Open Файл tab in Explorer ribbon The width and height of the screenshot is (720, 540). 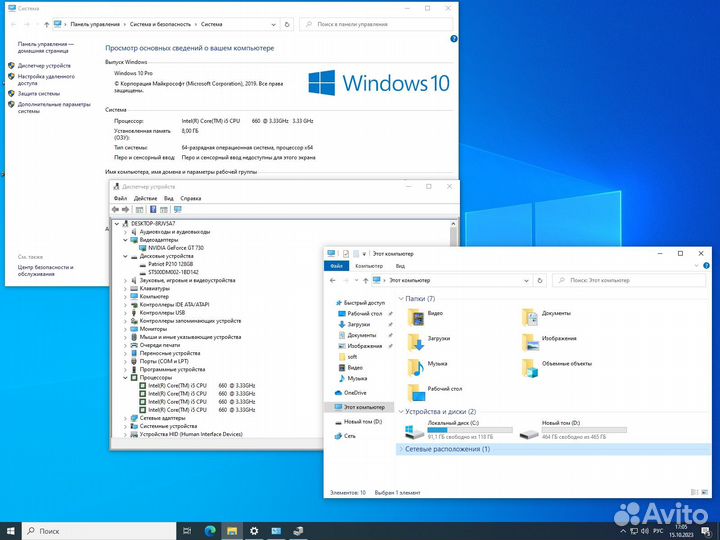coord(337,266)
